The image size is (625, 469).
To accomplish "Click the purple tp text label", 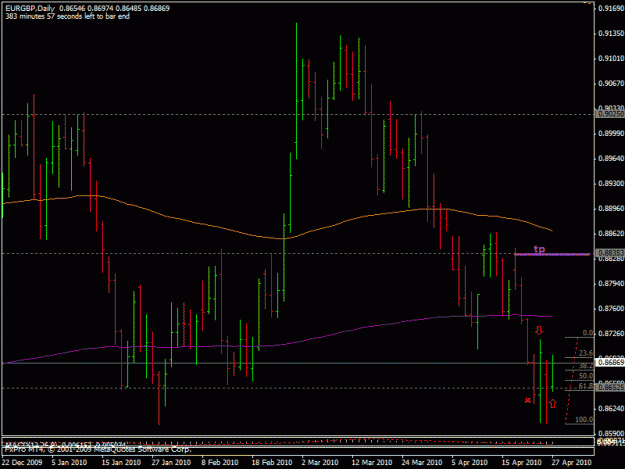I will [539, 249].
